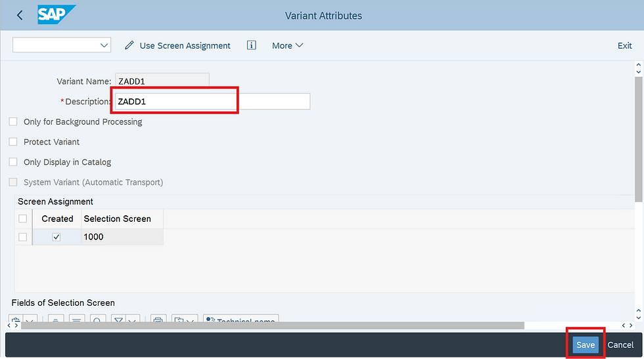Click the vertical scrollbar thumb
The image size is (644, 359).
(x=638, y=140)
